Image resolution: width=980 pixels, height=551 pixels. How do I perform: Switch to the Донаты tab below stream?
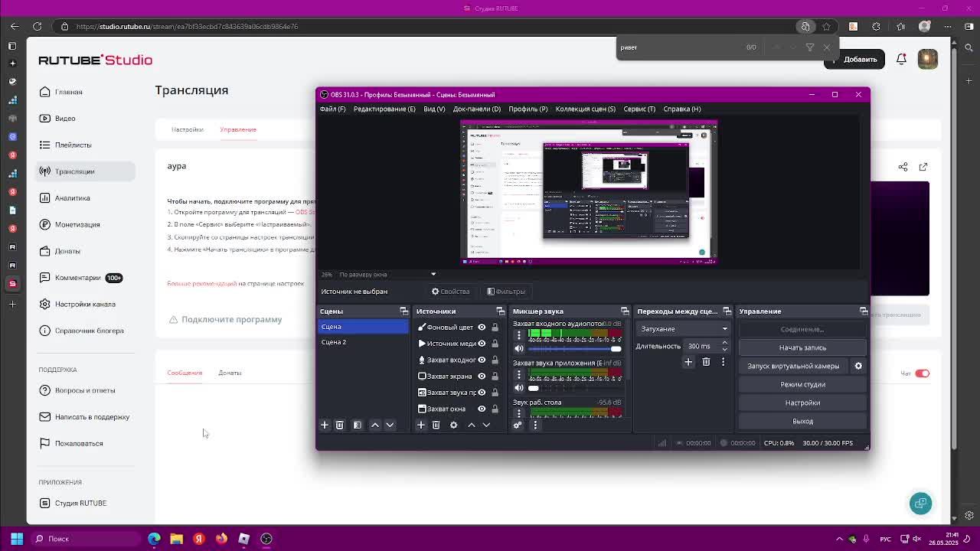[x=230, y=373]
